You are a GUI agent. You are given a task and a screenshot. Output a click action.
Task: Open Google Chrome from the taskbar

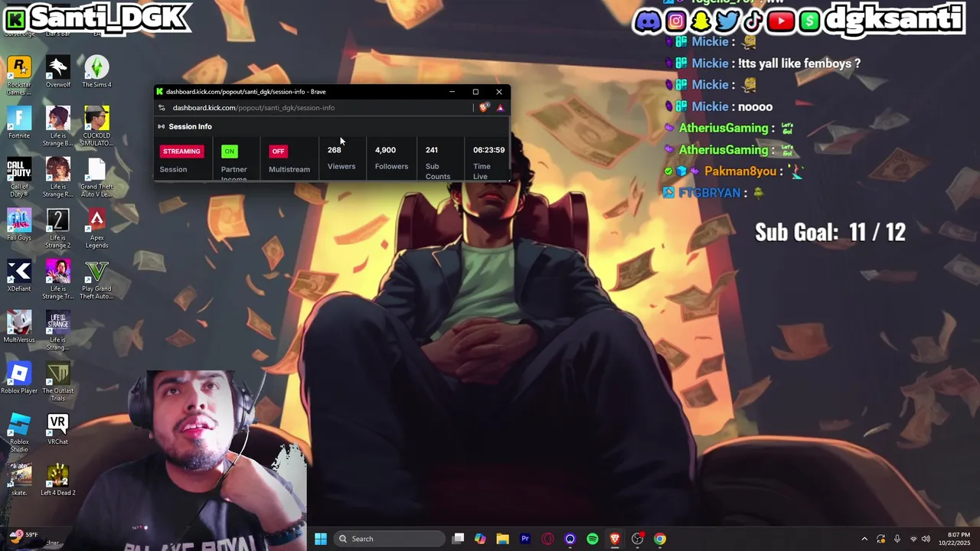(x=660, y=539)
